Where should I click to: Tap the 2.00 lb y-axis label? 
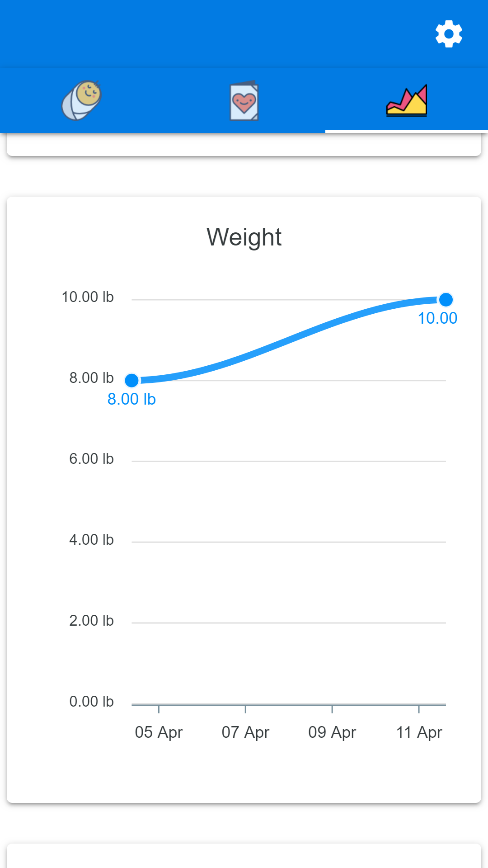(91, 621)
